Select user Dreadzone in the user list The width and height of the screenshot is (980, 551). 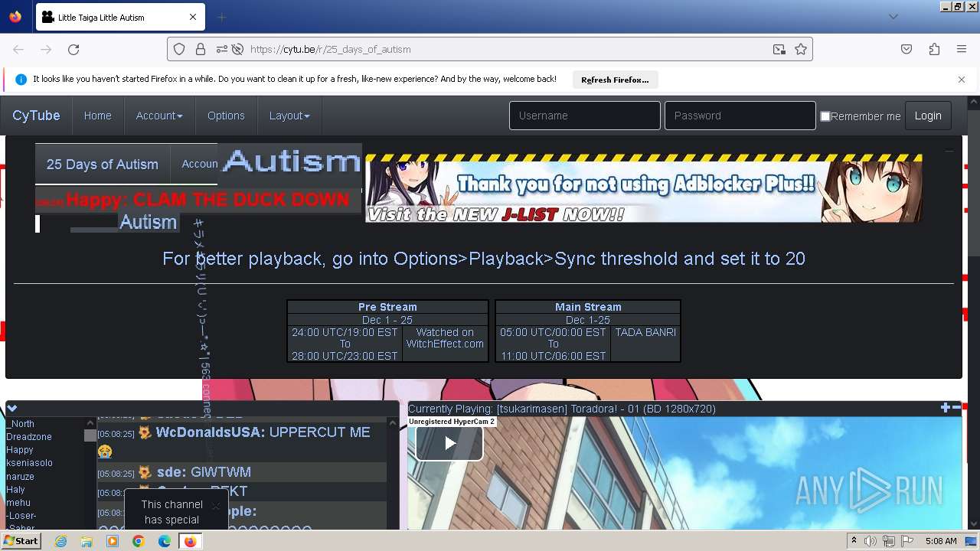coord(29,437)
